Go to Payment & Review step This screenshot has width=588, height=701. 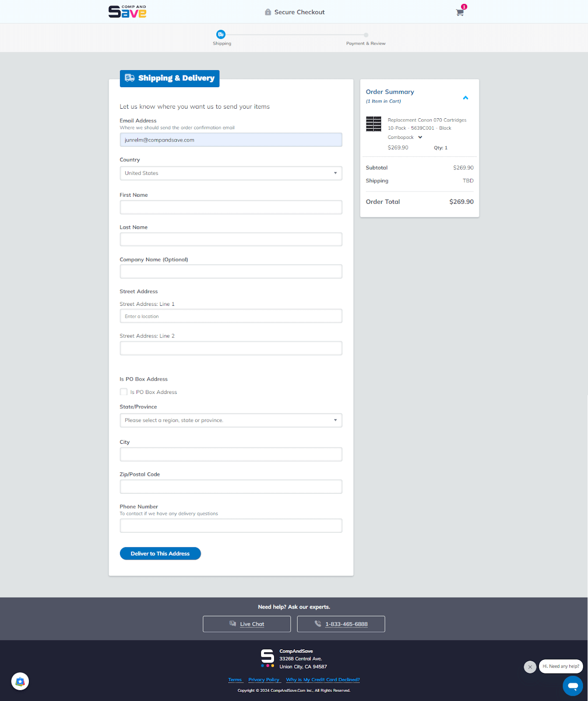pyautogui.click(x=366, y=35)
